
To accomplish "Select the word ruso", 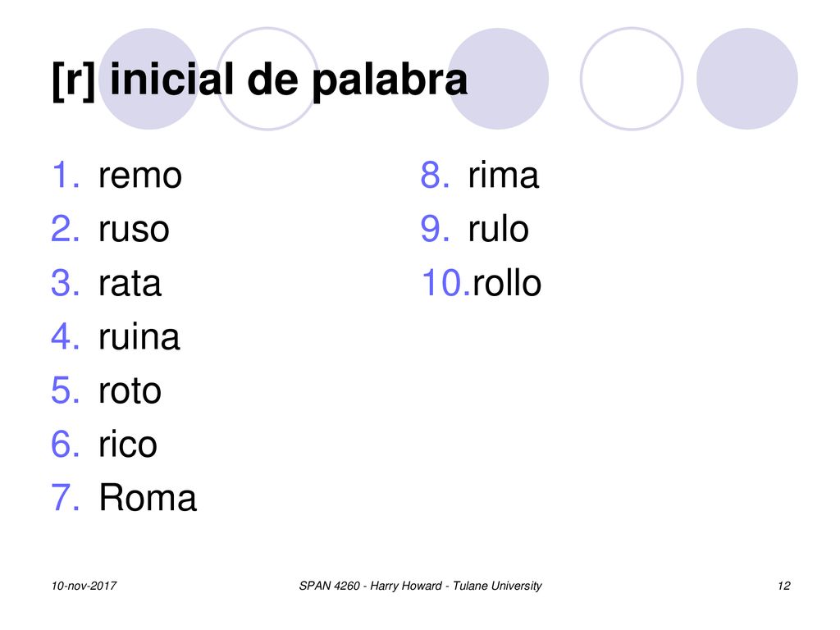I will pos(134,230).
